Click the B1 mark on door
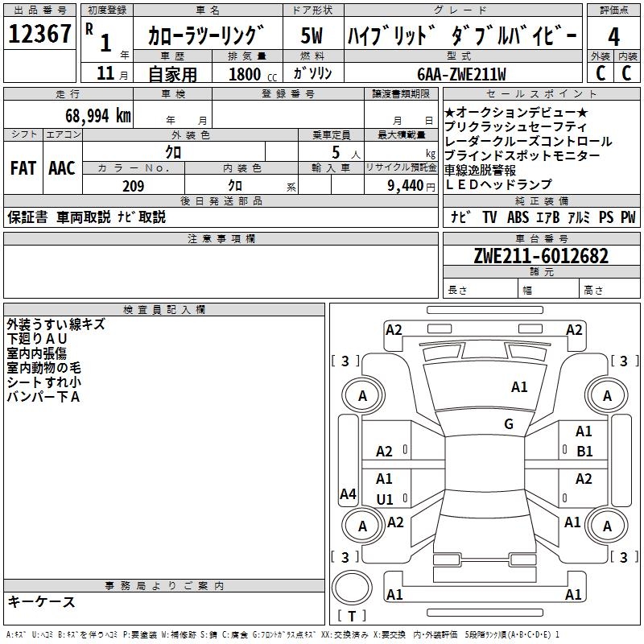The height and width of the screenshot is (644, 644). (x=584, y=452)
